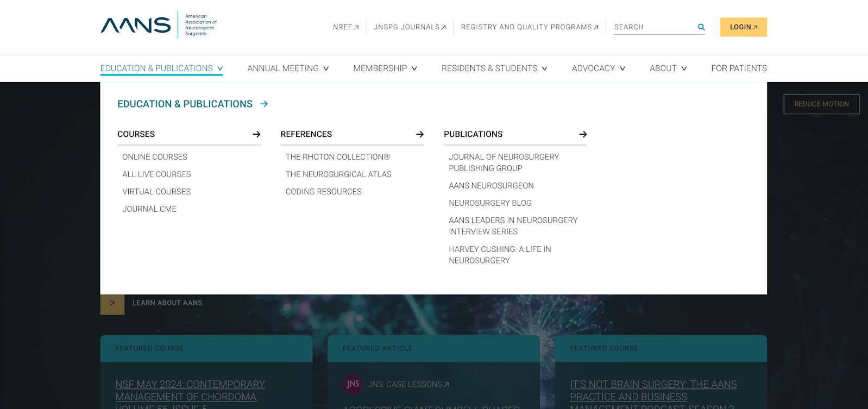
Task: Expand the About dropdown chevron
Action: (684, 68)
